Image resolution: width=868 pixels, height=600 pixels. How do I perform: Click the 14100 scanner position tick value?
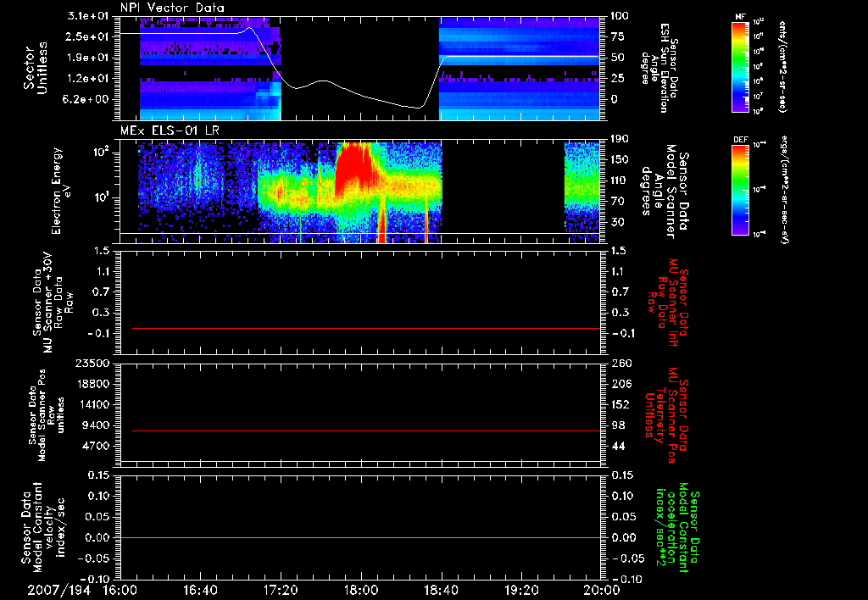click(94, 404)
